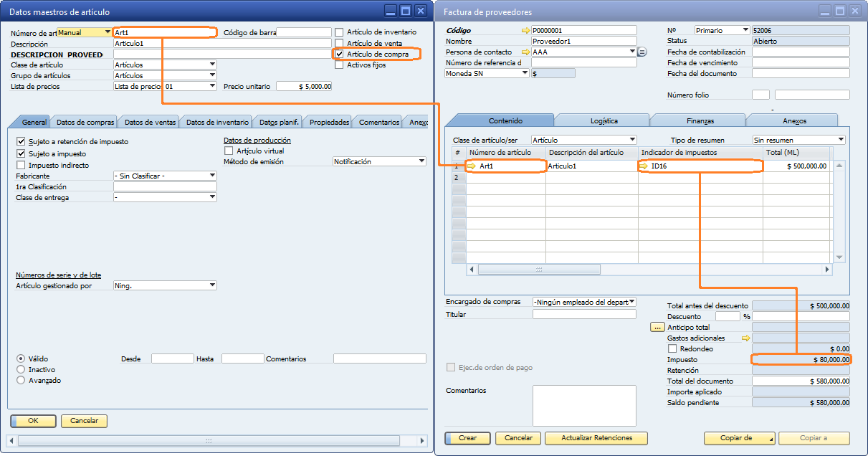Uncheck Sujeto a retención de impuesto

[21, 142]
